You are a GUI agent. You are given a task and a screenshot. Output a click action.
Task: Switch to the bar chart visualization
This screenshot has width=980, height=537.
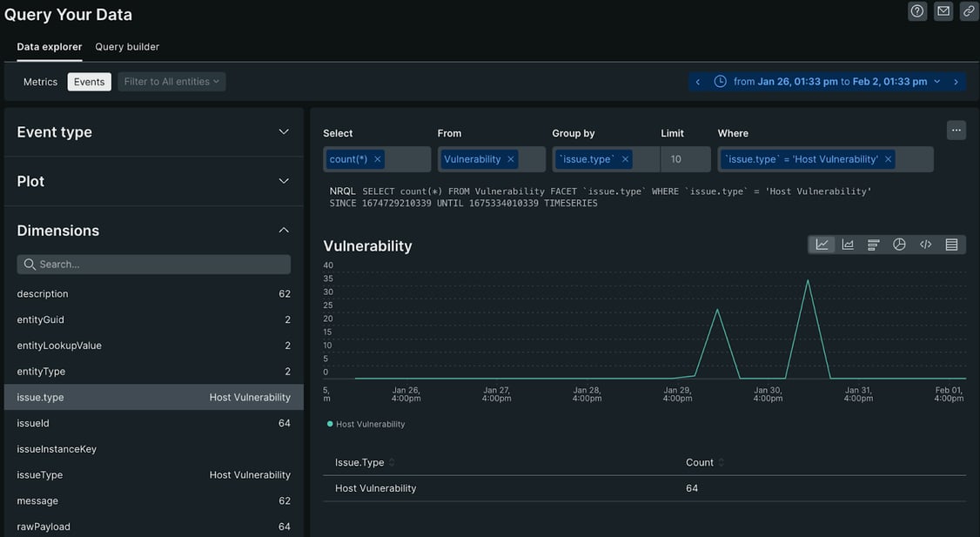coord(873,244)
